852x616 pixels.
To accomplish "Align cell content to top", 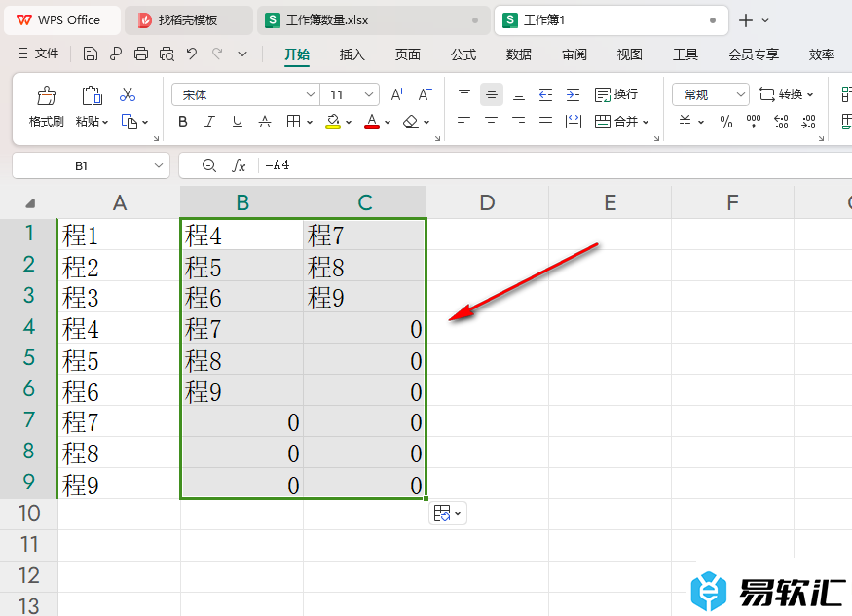I will coord(464,95).
